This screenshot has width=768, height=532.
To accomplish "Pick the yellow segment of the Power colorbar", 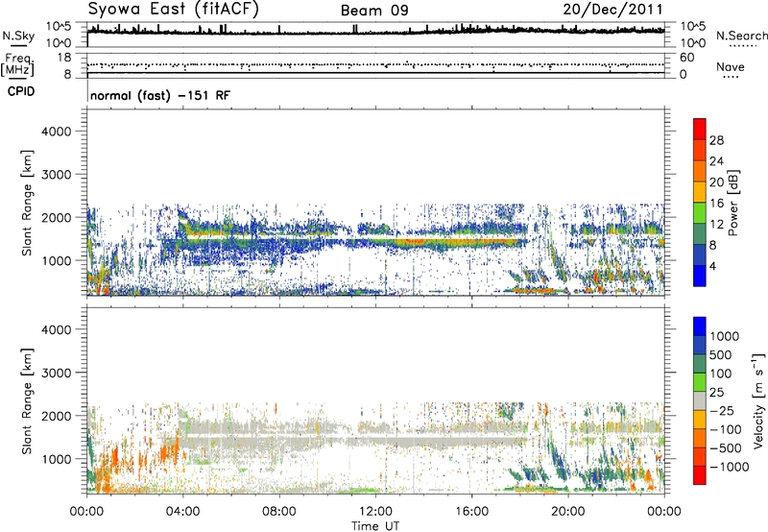I will 700,192.
